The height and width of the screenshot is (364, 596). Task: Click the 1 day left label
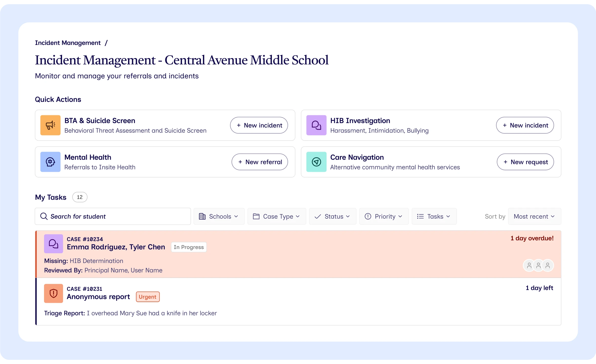coord(539,288)
